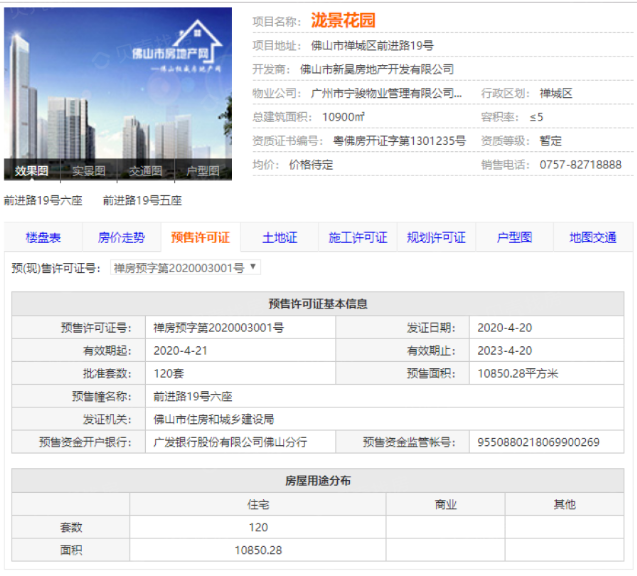
Task: Expand the 预售许可证号 dropdown
Action: (186, 268)
